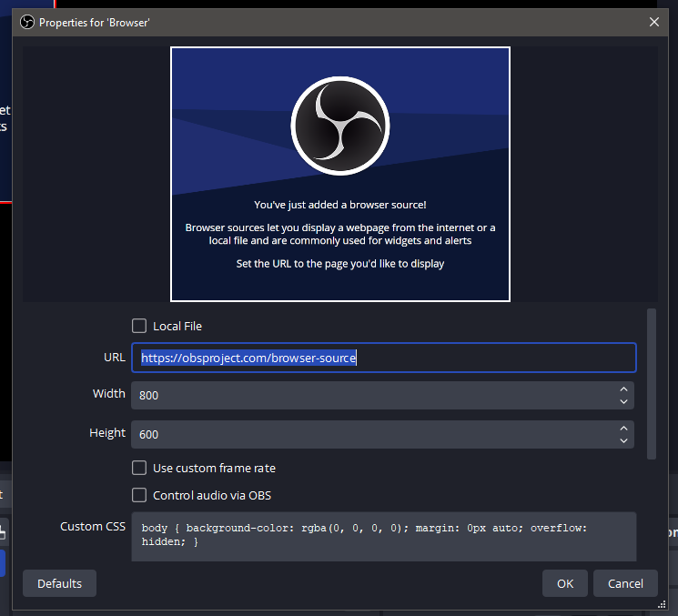
Task: Click the browser source preview thumbnail
Action: click(340, 174)
